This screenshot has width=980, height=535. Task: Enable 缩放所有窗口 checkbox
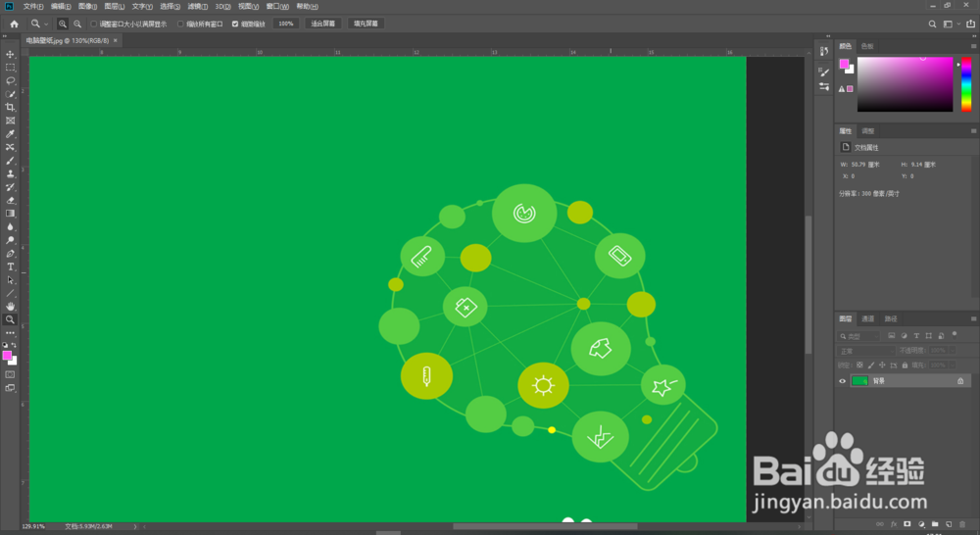click(180, 24)
